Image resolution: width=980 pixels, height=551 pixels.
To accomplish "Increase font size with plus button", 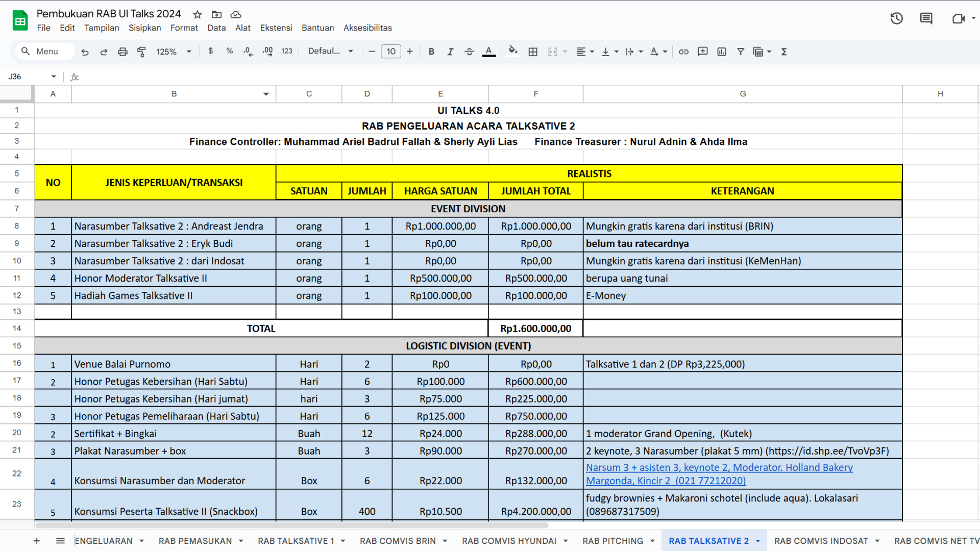I will tap(410, 52).
